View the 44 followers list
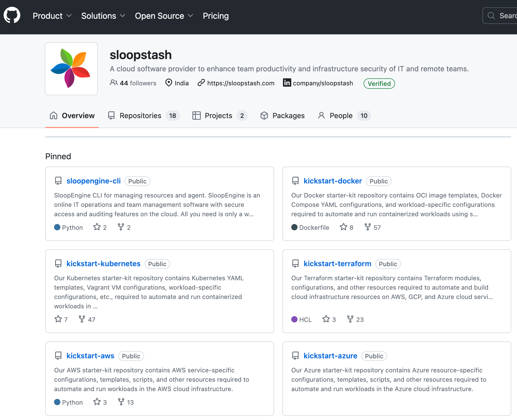The height and width of the screenshot is (420, 517). pos(133,83)
